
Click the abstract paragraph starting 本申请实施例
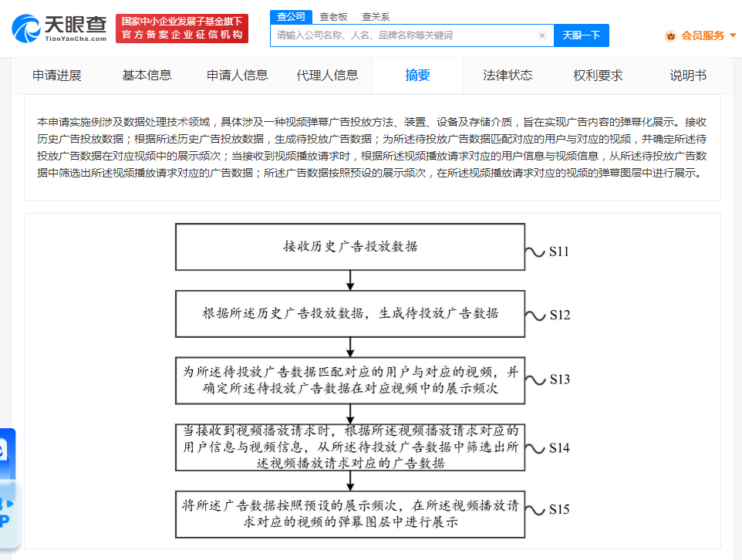372,147
